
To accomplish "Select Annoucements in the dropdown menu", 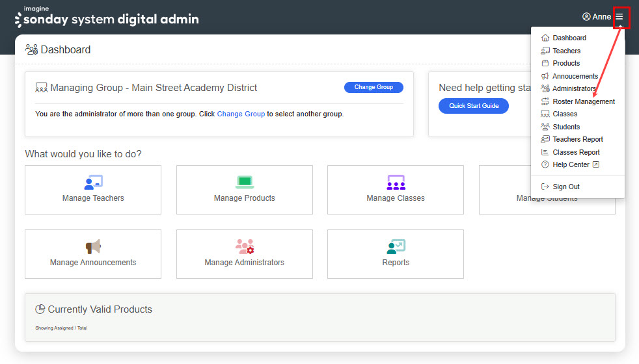I will click(x=575, y=76).
